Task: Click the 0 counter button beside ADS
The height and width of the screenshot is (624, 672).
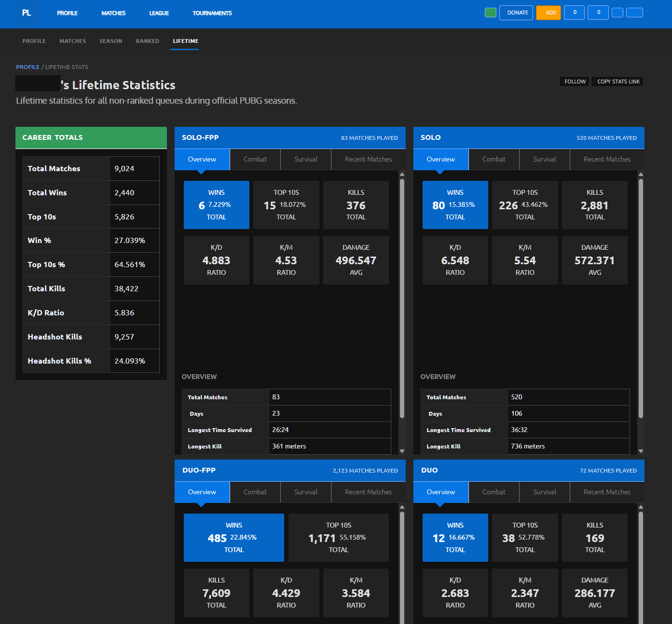Action: [575, 13]
